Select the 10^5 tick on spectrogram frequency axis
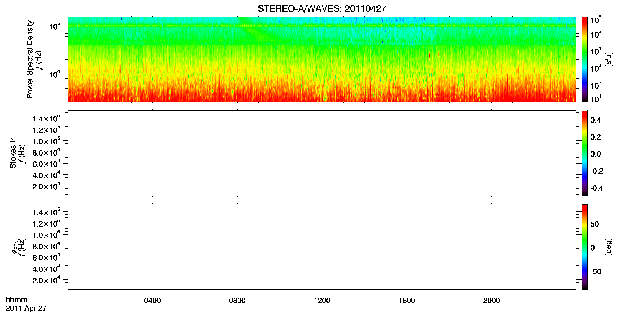This screenshot has height=332, width=644. 54,26
